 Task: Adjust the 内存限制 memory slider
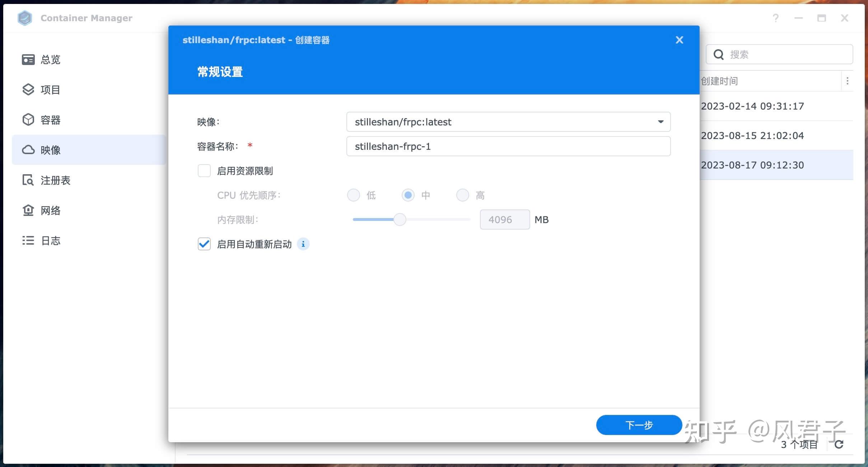pyautogui.click(x=400, y=219)
